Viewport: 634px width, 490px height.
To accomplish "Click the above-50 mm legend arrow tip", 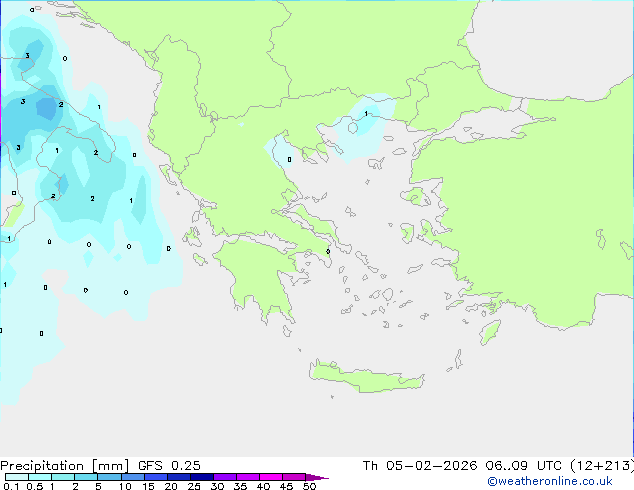I will [x=317, y=477].
